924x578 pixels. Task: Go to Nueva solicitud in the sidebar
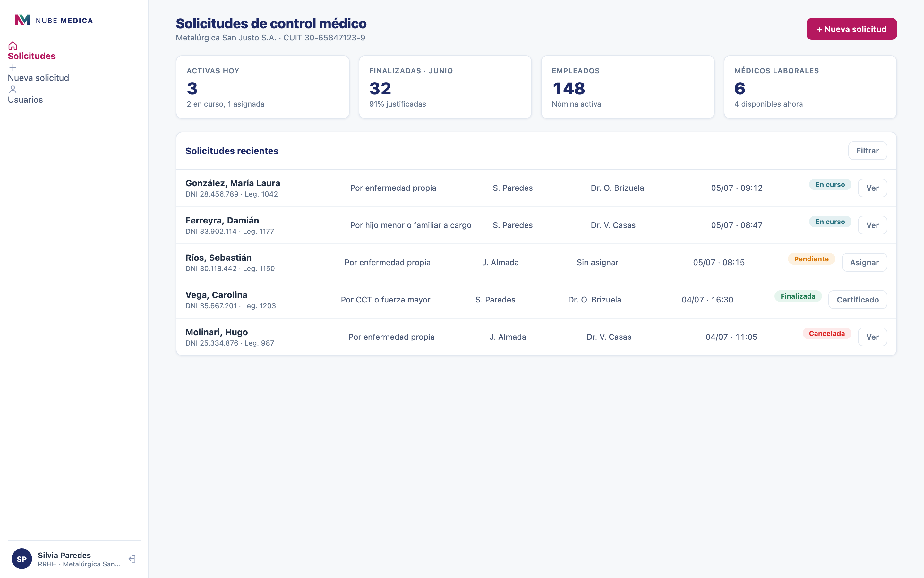coord(38,78)
